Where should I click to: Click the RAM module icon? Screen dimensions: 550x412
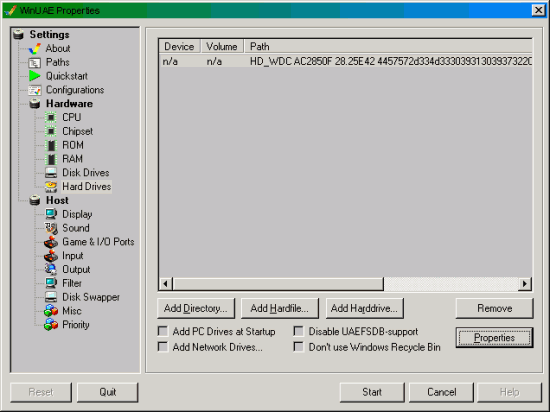51,159
